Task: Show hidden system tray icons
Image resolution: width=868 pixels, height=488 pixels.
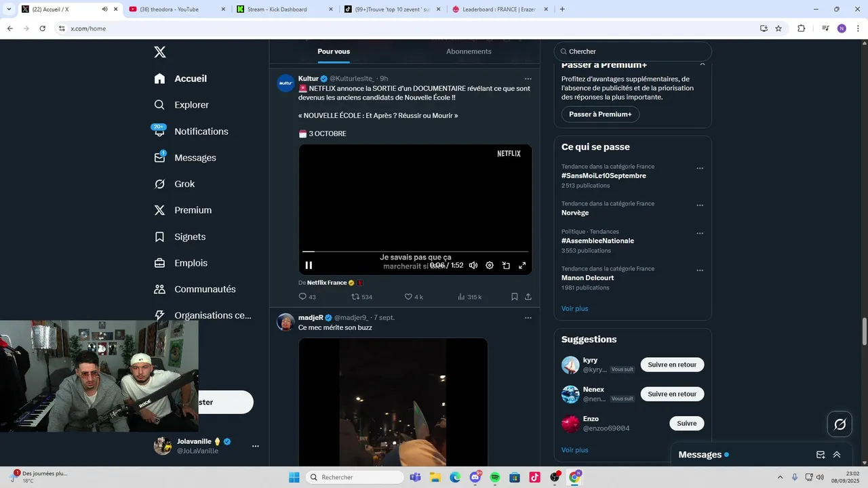Action: point(780,477)
